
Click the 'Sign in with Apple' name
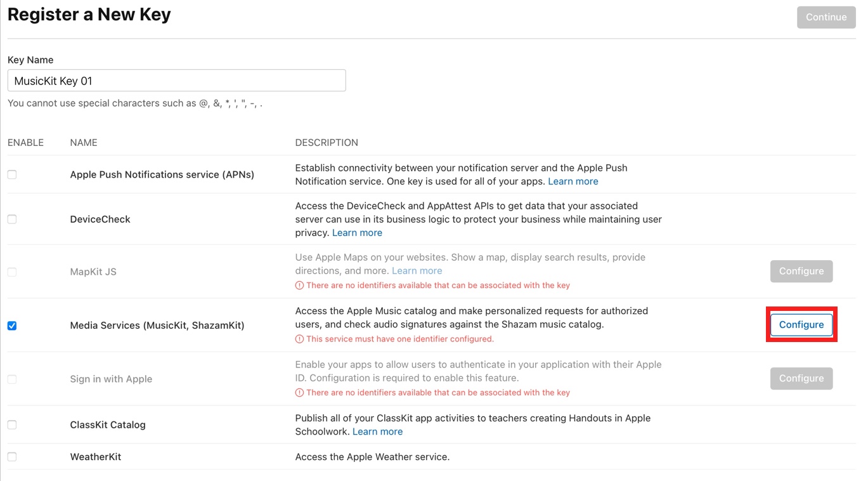coord(111,379)
